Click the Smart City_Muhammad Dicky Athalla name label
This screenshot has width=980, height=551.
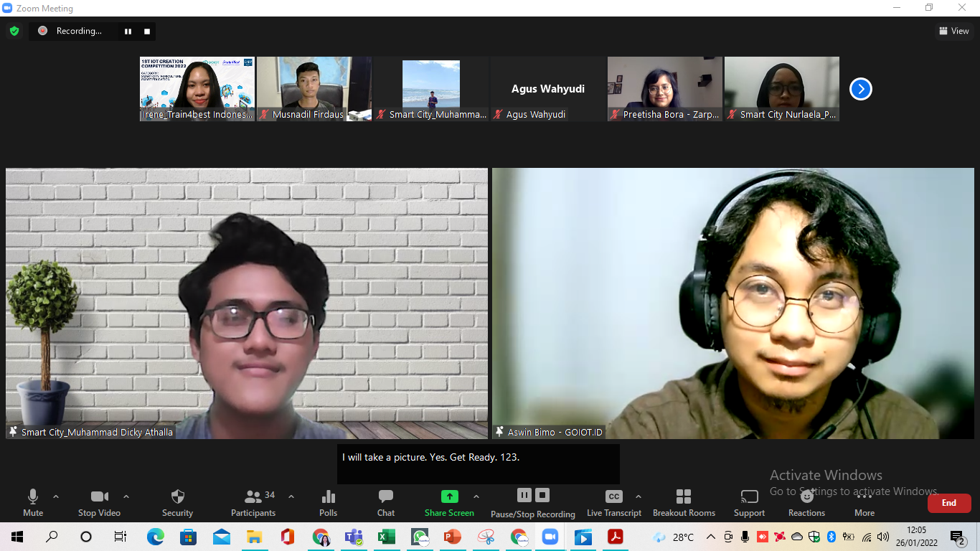tap(97, 432)
